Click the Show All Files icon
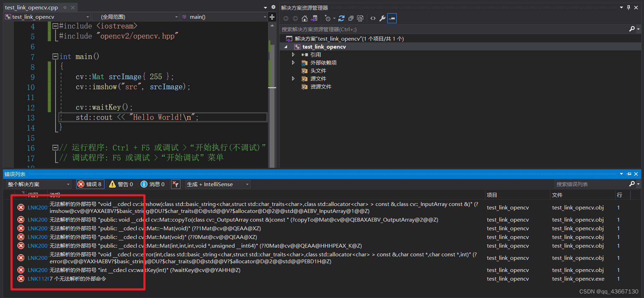The width and height of the screenshot is (644, 298). [x=360, y=18]
